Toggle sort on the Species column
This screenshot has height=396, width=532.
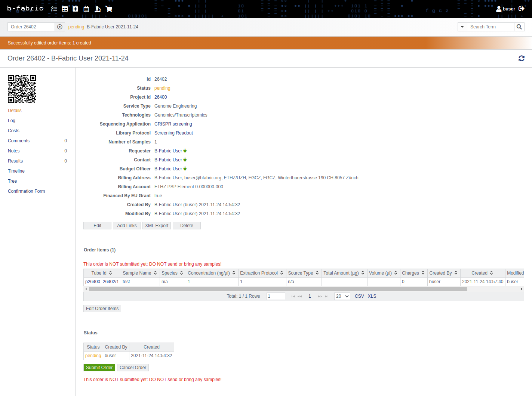(182, 273)
